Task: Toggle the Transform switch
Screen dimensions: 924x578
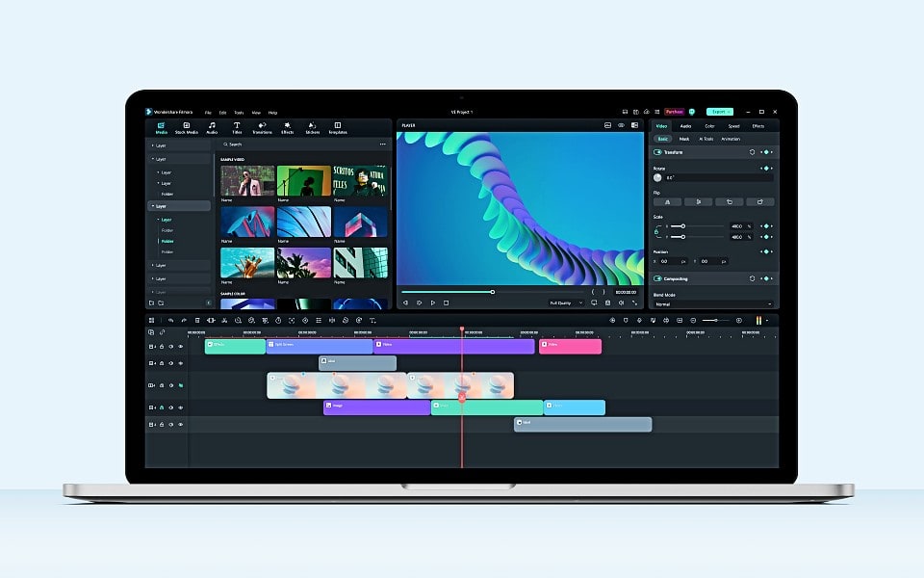Action: point(658,152)
